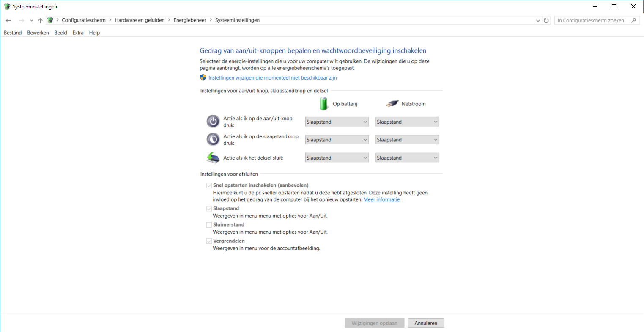The height and width of the screenshot is (332, 644).
Task: Expand chevron after Configuratiescherm breadcrumb
Action: tap(110, 20)
